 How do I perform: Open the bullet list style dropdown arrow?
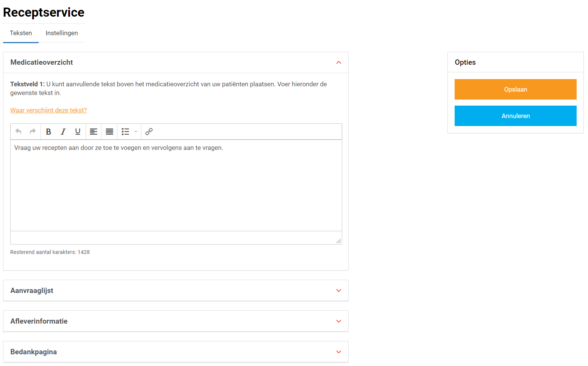(136, 132)
